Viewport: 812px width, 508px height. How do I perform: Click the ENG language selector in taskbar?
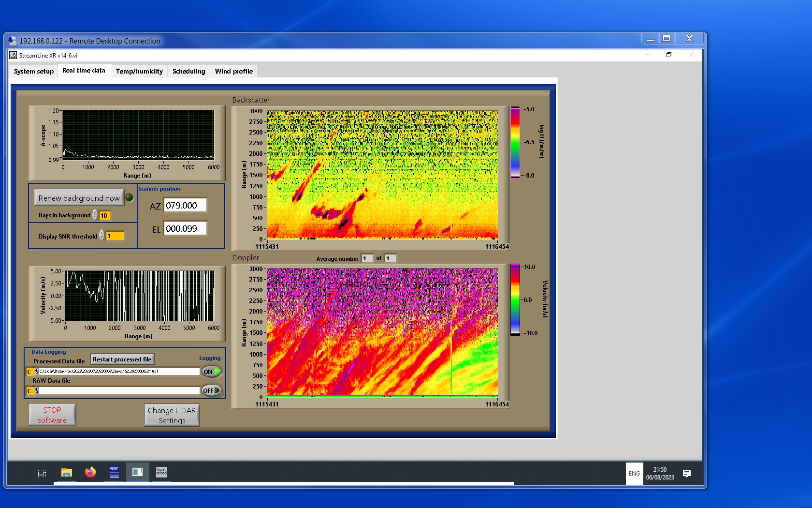coord(634,474)
